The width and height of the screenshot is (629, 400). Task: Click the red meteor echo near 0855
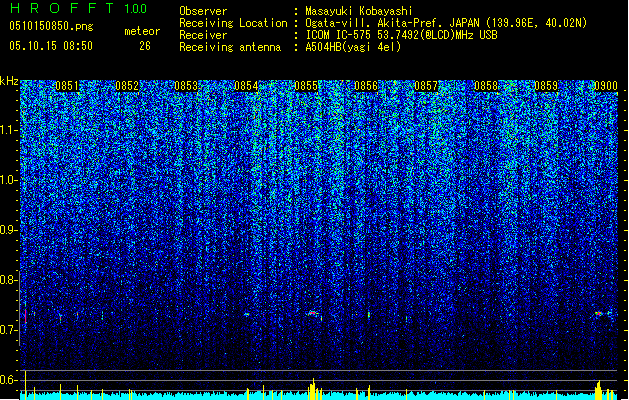coord(312,313)
